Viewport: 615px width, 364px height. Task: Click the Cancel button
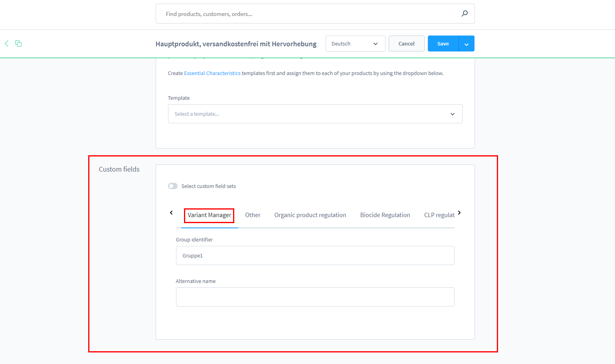[x=406, y=44]
